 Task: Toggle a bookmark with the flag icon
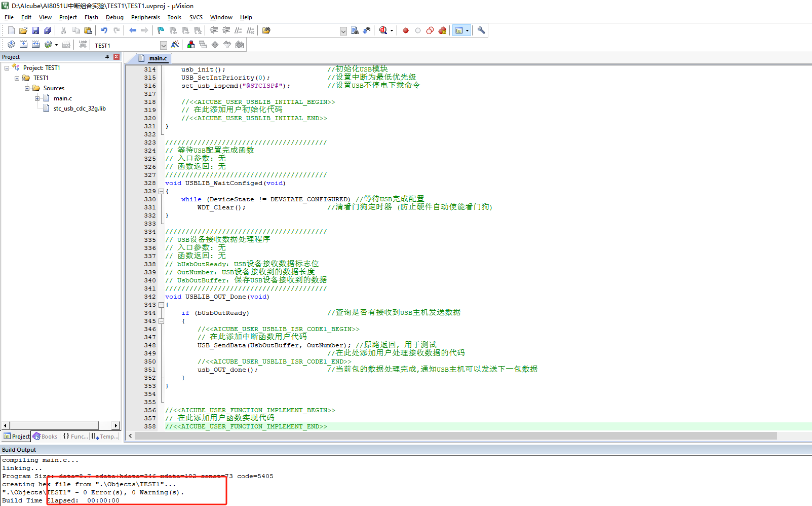tap(161, 30)
